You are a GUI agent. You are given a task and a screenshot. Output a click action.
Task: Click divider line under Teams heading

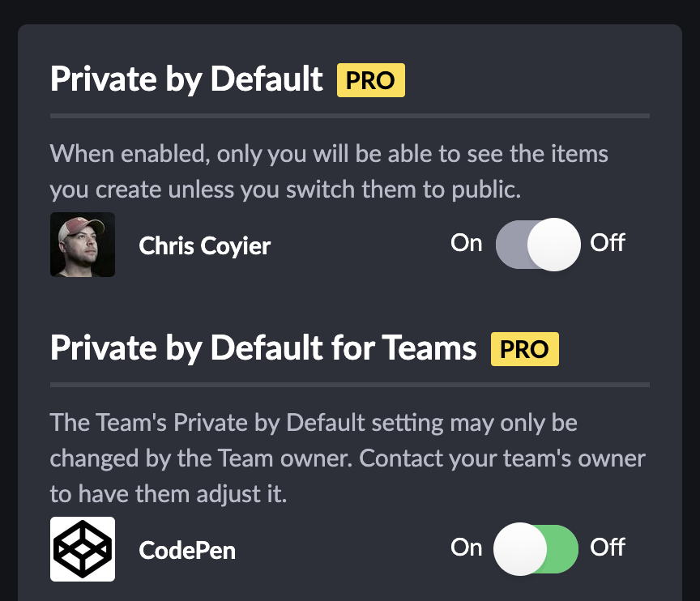(350, 384)
